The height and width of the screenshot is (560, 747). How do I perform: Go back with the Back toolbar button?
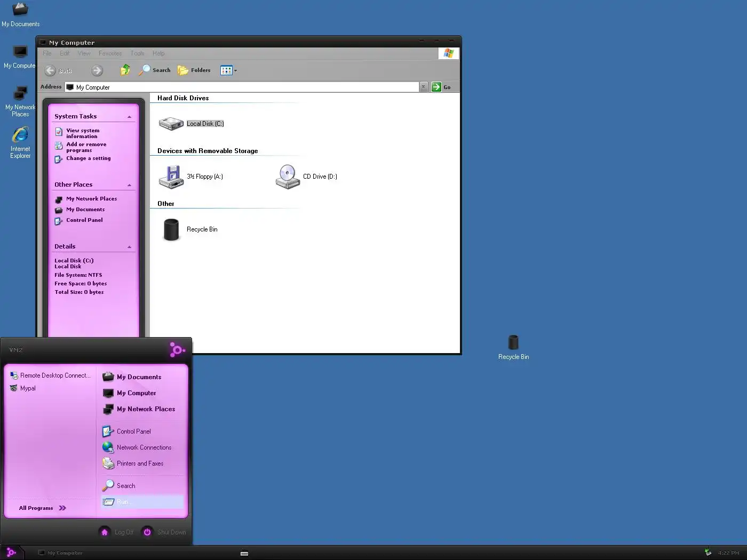tap(58, 70)
